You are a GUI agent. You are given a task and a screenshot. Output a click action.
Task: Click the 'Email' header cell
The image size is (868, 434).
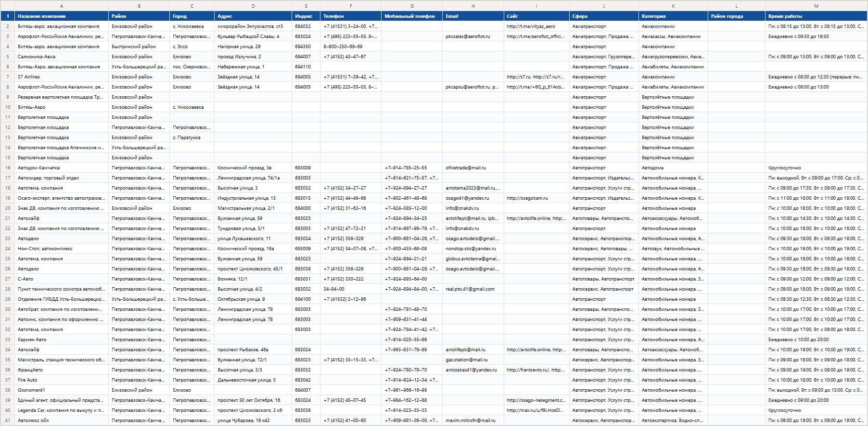(473, 16)
